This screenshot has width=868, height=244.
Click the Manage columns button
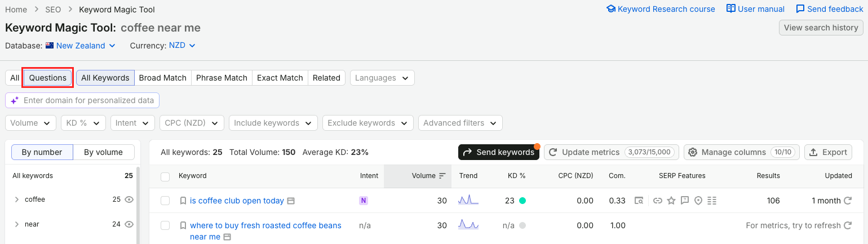742,152
